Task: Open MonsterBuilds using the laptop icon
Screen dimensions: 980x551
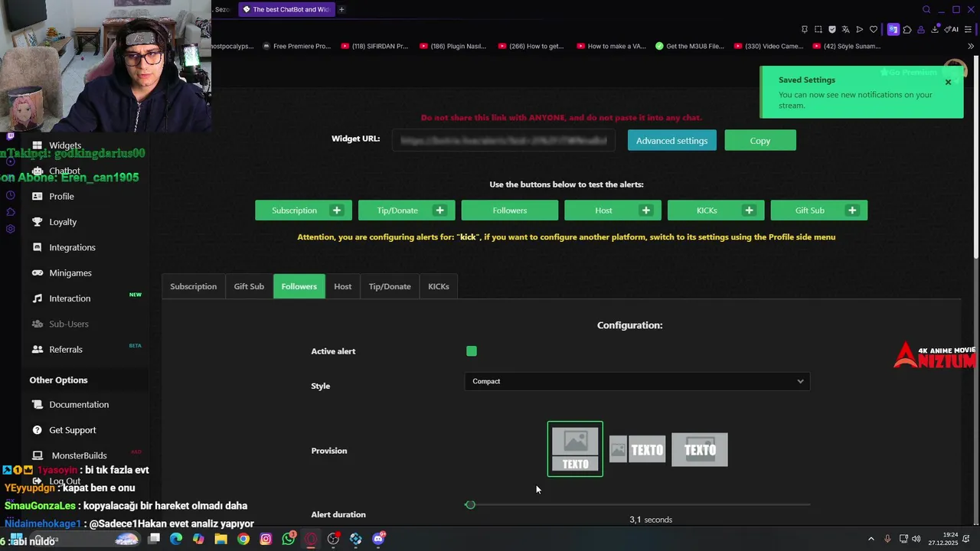Action: [38, 455]
